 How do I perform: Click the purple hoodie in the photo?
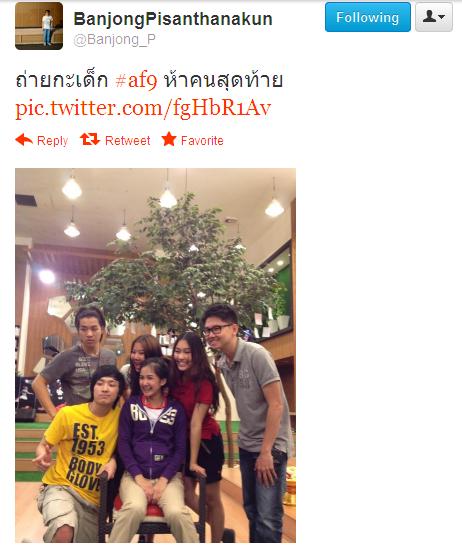click(x=152, y=437)
